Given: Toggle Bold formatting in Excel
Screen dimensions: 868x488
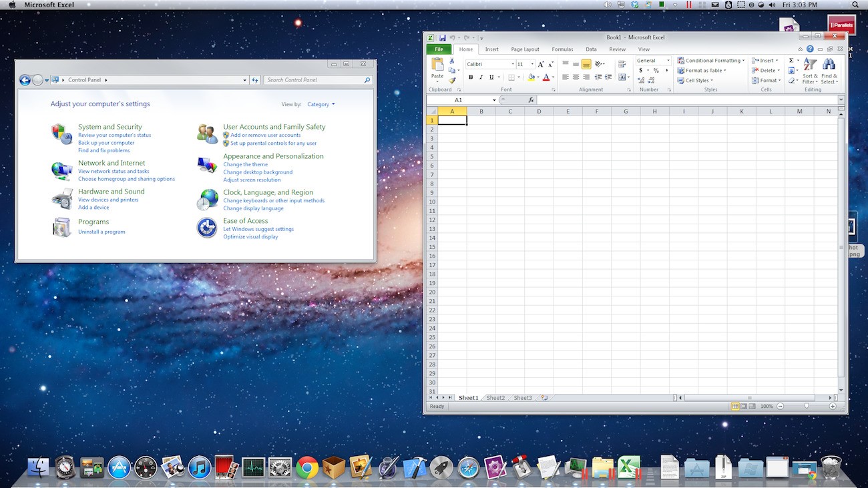Looking at the screenshot, I should coord(471,77).
